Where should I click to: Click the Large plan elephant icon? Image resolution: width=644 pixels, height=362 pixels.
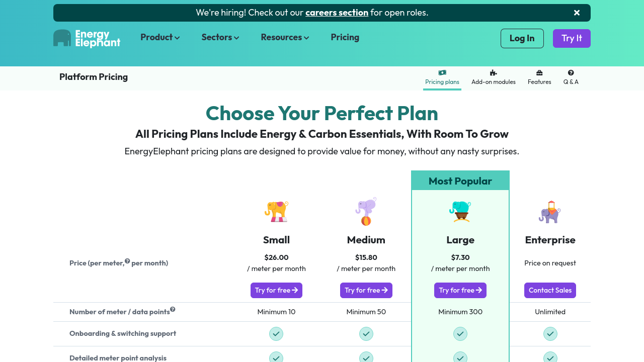pyautogui.click(x=460, y=211)
